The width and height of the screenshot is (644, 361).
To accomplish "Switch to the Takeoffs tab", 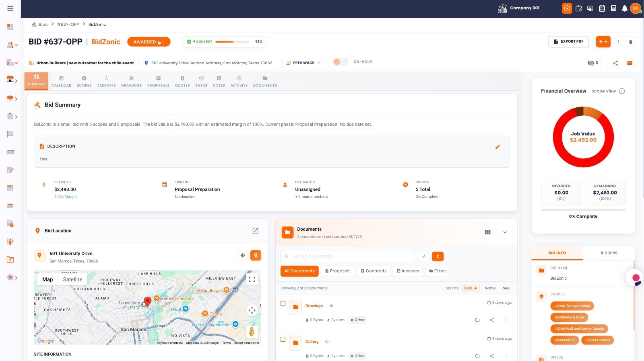I will click(106, 81).
